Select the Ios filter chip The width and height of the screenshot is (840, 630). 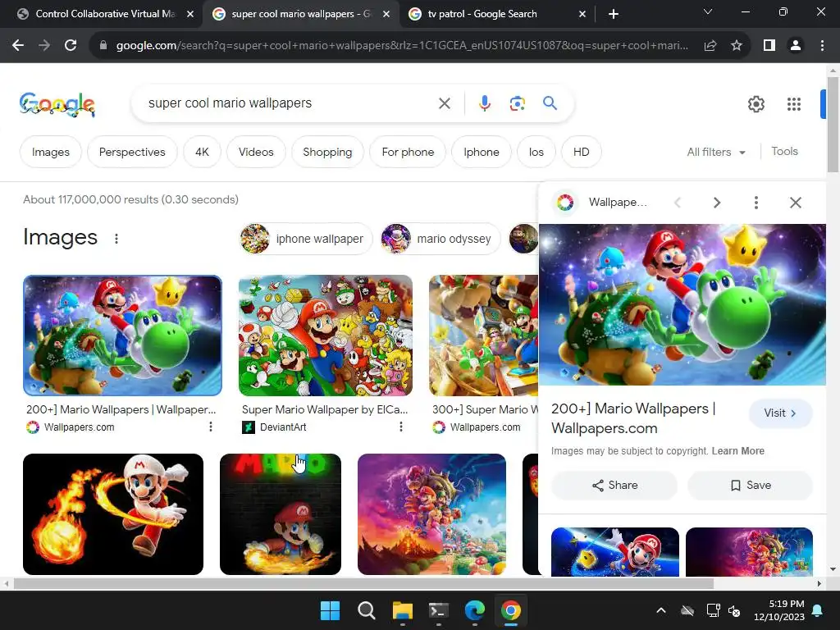click(x=536, y=152)
